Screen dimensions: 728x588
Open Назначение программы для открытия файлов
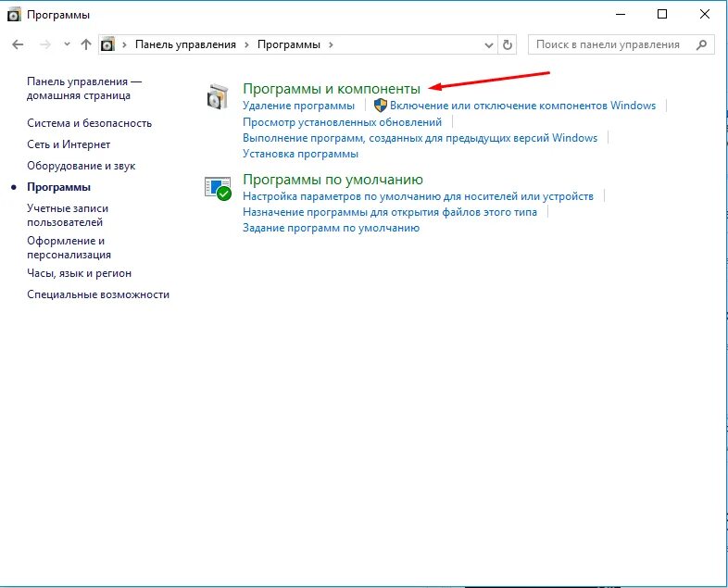point(390,212)
